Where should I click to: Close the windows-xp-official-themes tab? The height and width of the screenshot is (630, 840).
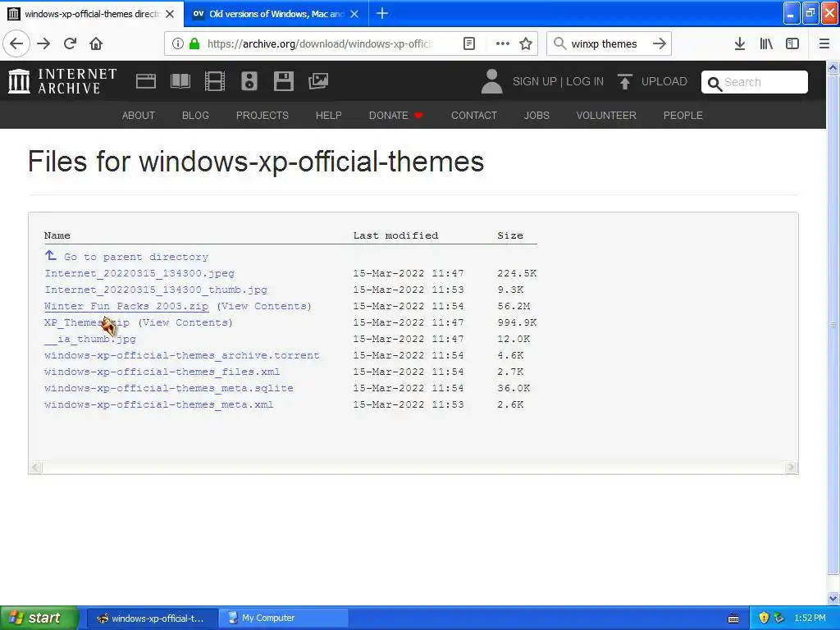170,14
